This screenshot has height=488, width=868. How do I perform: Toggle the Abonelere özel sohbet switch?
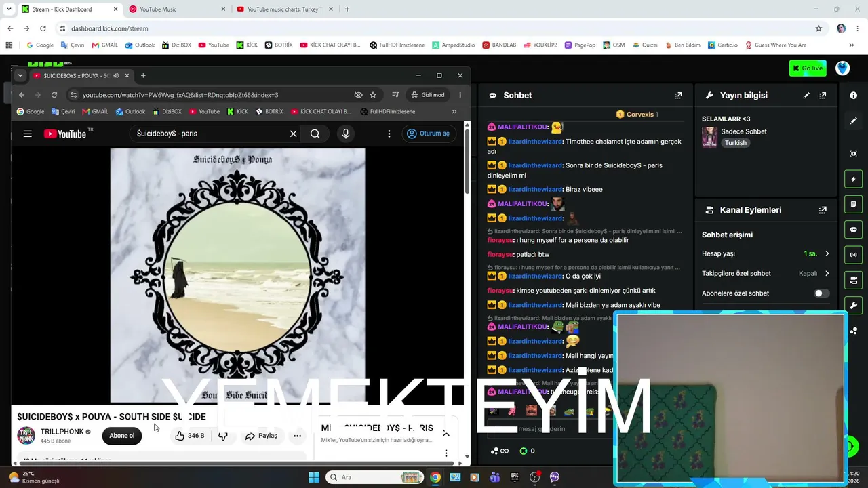(x=821, y=293)
